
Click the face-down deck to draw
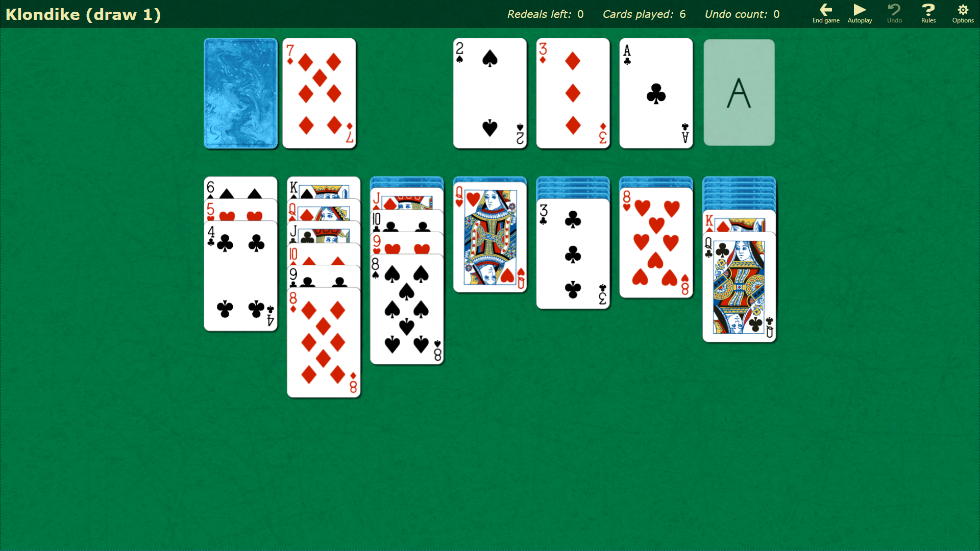(241, 92)
